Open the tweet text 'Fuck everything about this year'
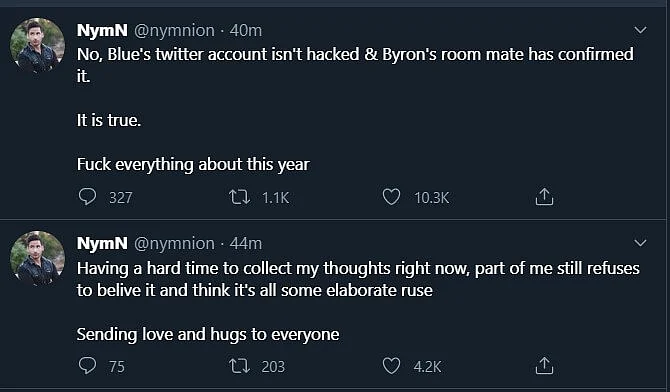The height and width of the screenshot is (392, 670). coord(193,165)
